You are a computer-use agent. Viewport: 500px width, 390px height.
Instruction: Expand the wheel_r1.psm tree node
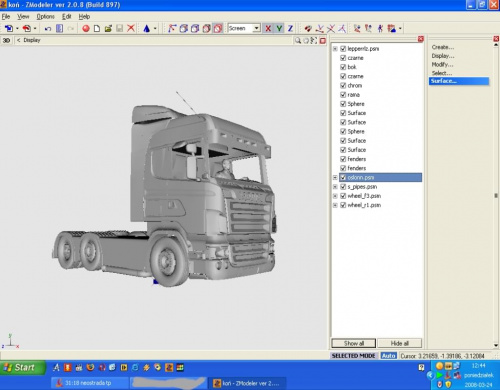click(335, 205)
